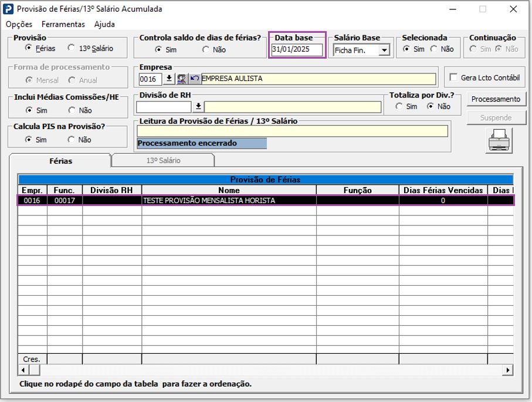Image resolution: width=532 pixels, height=402 pixels.
Task: Open the Ferramentas menu
Action: pos(63,25)
